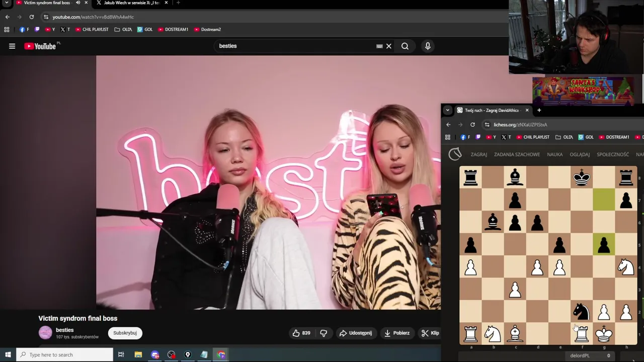Viewport: 644px width, 362px height.
Task: Share the video via Udostępnij
Action: pos(356,333)
